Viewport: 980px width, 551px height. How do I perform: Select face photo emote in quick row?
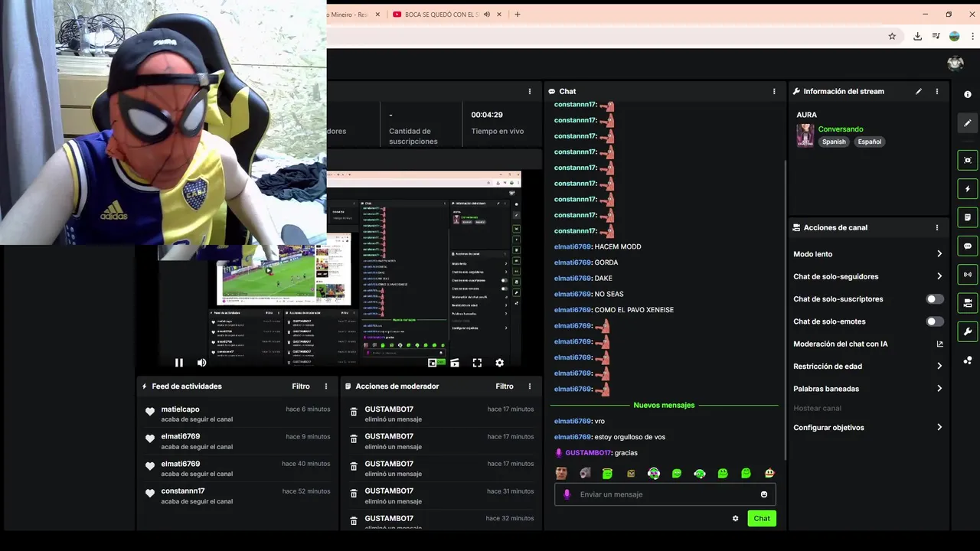(561, 474)
